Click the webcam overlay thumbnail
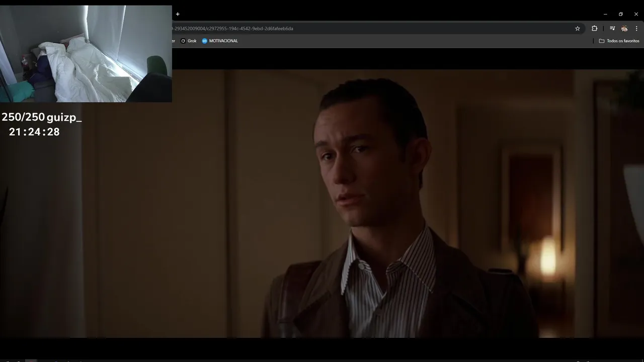 [86, 54]
